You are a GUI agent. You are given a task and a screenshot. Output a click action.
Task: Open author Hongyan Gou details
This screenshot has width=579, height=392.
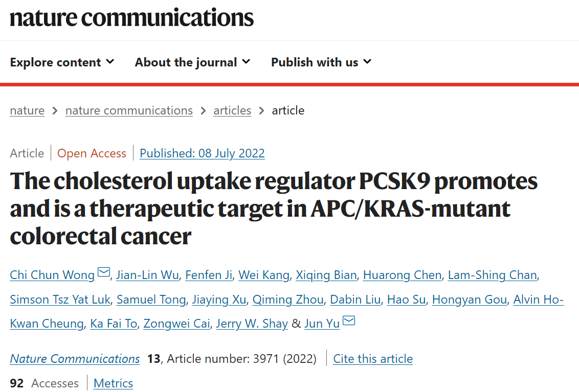pos(470,299)
